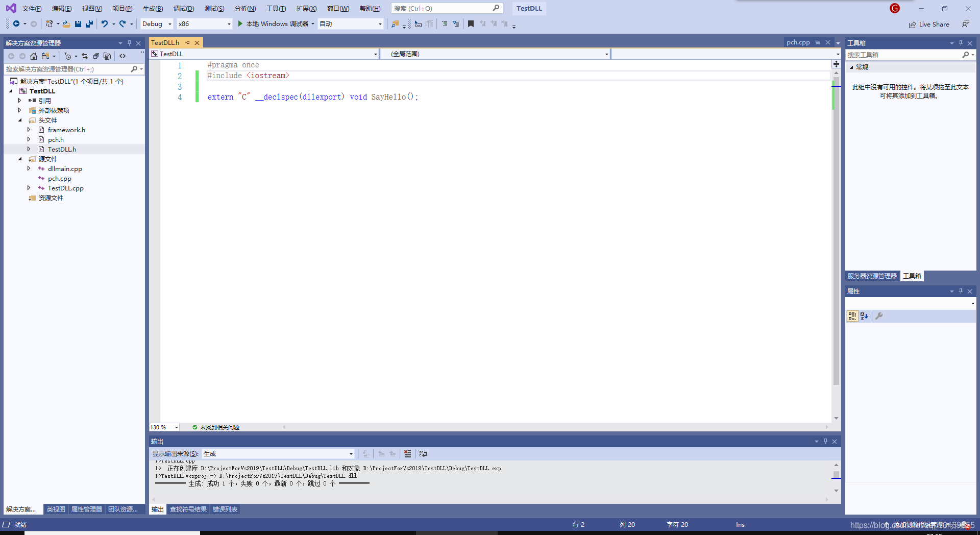Click the Show All Files icon
Screen dimensions: 980x535
(107, 56)
